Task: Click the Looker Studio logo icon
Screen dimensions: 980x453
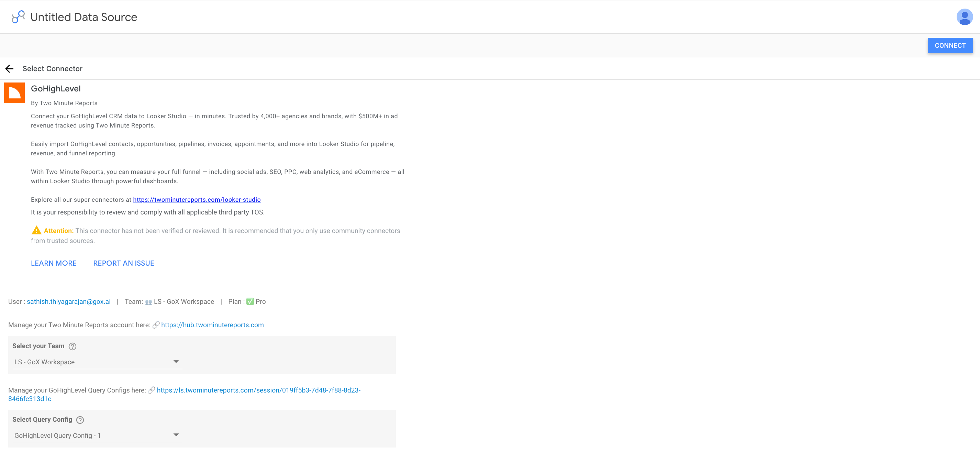Action: [x=18, y=17]
